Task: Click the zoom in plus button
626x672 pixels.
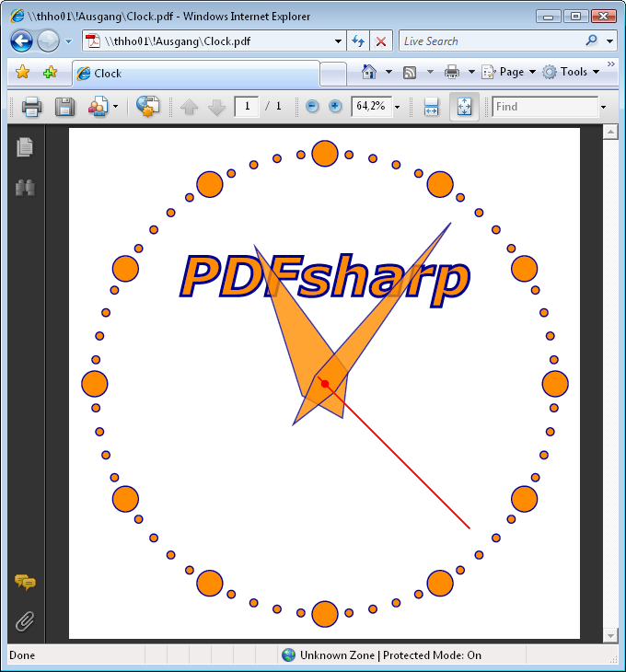Action: point(335,107)
